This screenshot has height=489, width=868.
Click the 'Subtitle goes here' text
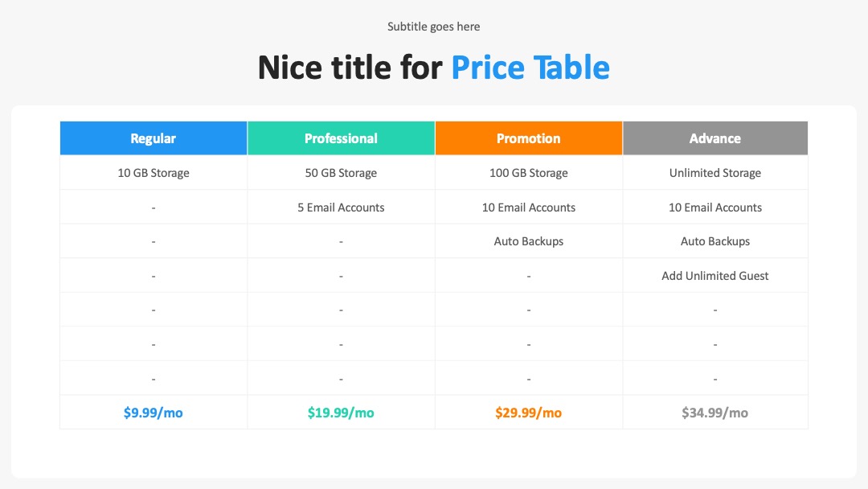pos(433,27)
